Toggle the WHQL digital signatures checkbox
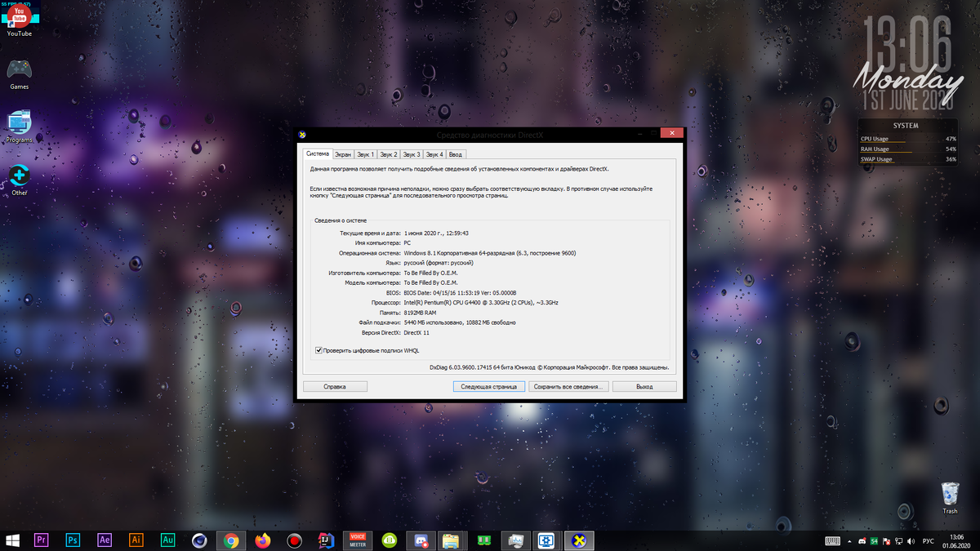The image size is (980, 551). click(x=318, y=350)
